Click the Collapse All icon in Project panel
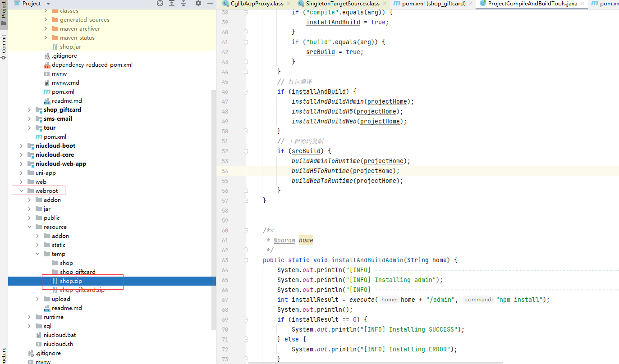The width and height of the screenshot is (619, 364). [183, 3]
